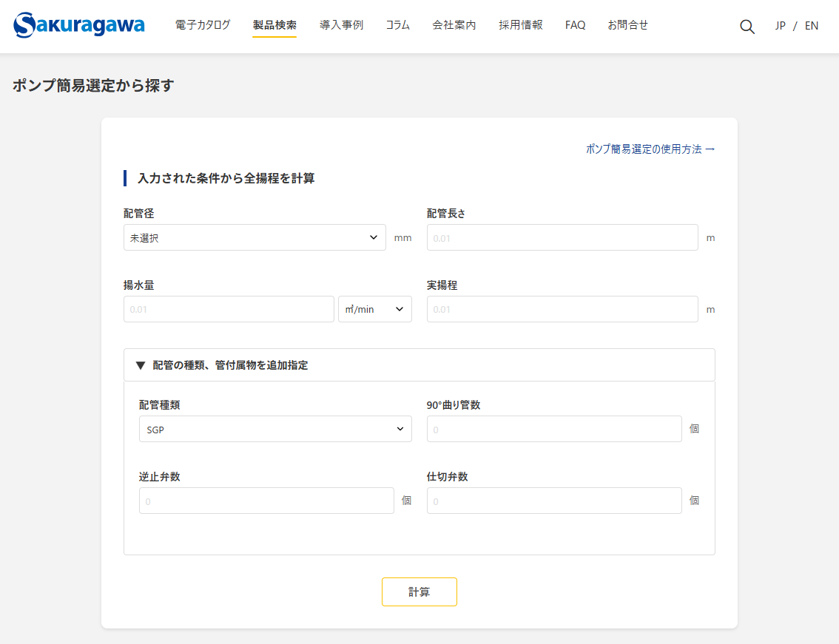Viewport: 839px width, 644px height.
Task: Open the コラム menu item
Action: pyautogui.click(x=397, y=25)
